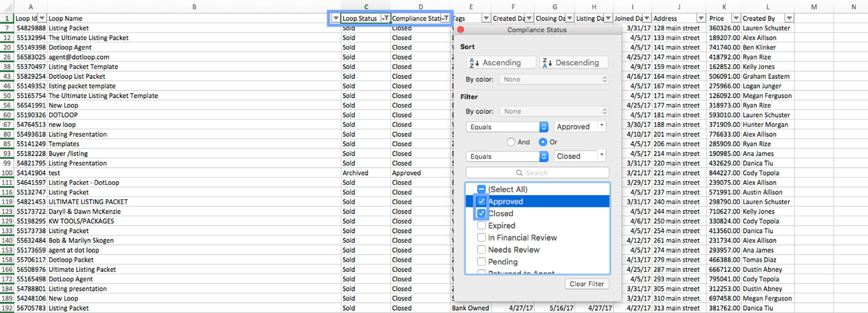This screenshot has width=868, height=313.
Task: Open the Sort By color dropdown
Action: [554, 79]
